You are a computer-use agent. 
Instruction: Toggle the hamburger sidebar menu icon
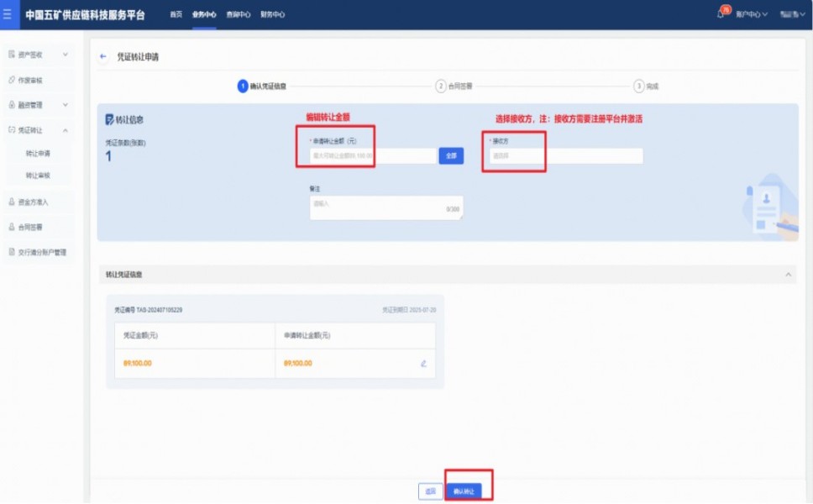pos(8,14)
